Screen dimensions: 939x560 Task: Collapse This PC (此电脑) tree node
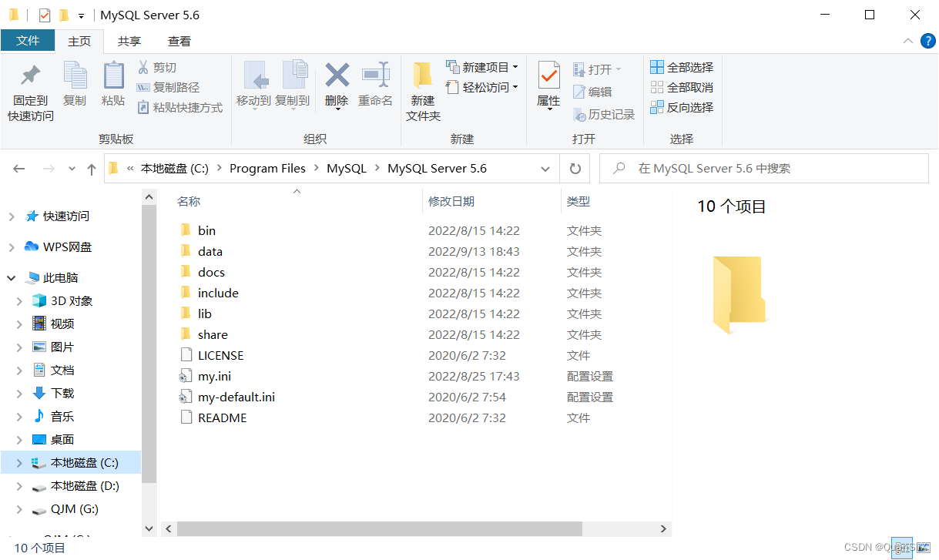click(x=12, y=278)
